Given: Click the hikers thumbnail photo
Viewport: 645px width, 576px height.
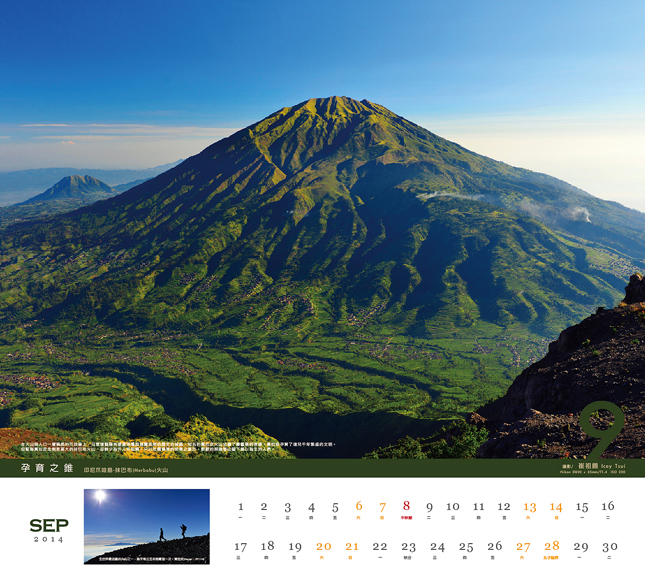Looking at the screenshot, I should (x=147, y=526).
